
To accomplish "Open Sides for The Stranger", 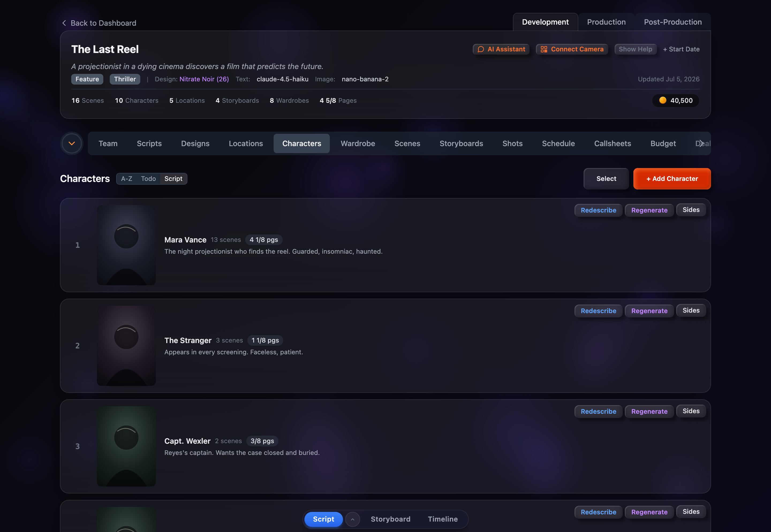I will point(691,311).
